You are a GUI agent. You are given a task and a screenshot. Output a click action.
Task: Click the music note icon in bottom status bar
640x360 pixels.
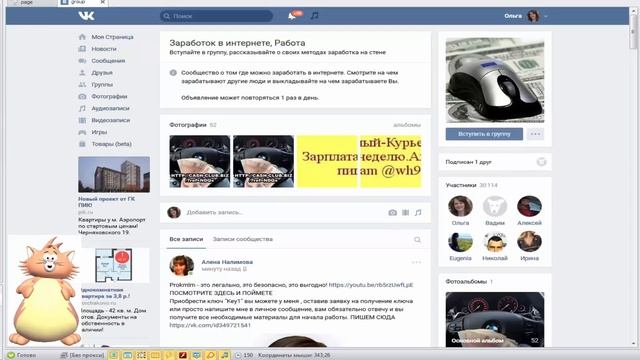(224, 355)
